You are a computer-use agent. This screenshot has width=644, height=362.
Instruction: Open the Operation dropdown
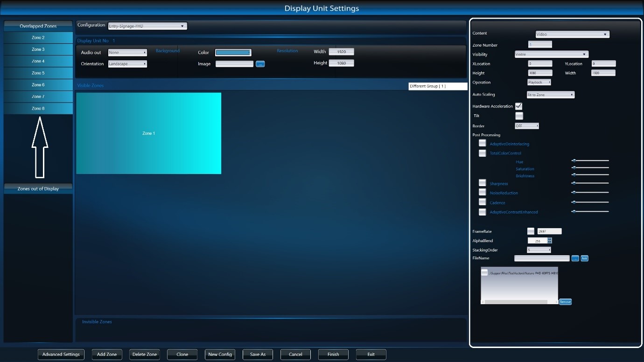click(x=539, y=82)
